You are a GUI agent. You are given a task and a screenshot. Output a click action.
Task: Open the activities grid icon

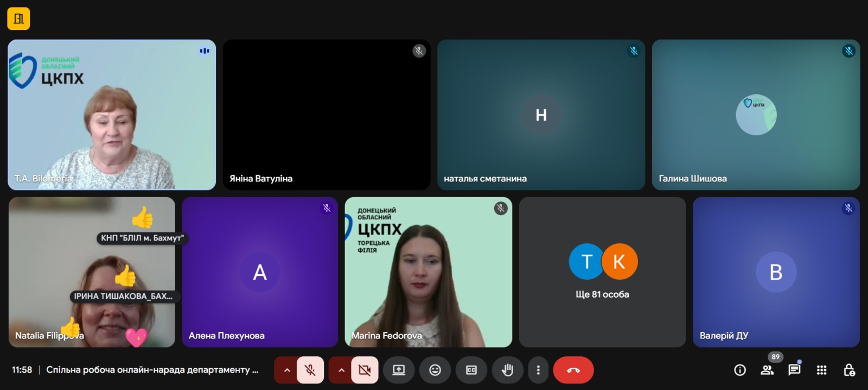[822, 370]
